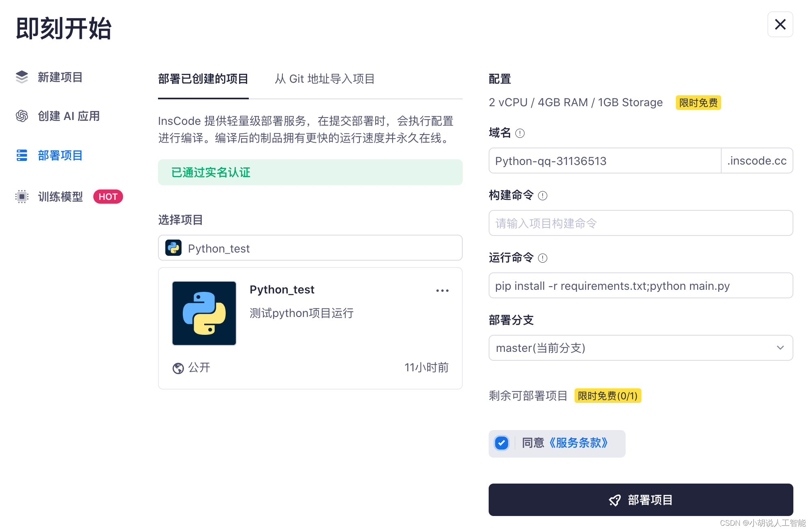Image resolution: width=812 pixels, height=531 pixels.
Task: Click the 部署项目 server icon in sidebar
Action: [x=22, y=155]
